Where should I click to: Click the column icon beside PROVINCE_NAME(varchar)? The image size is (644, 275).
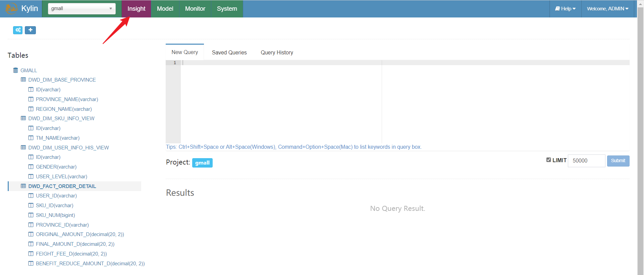[x=31, y=99]
